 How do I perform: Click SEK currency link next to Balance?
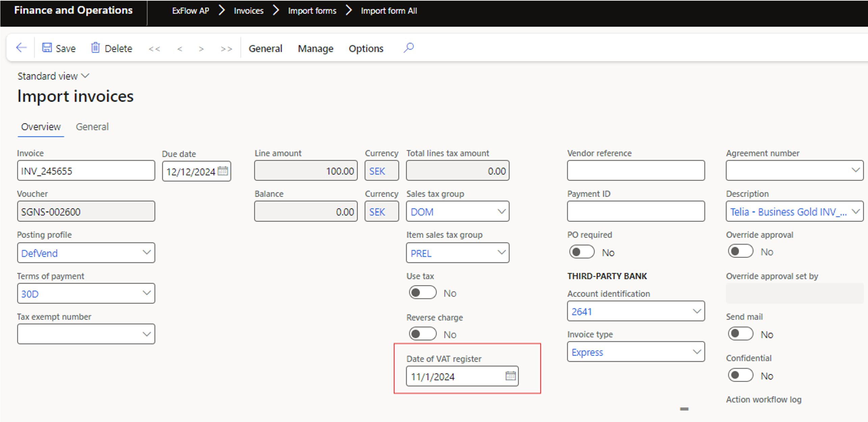point(377,212)
